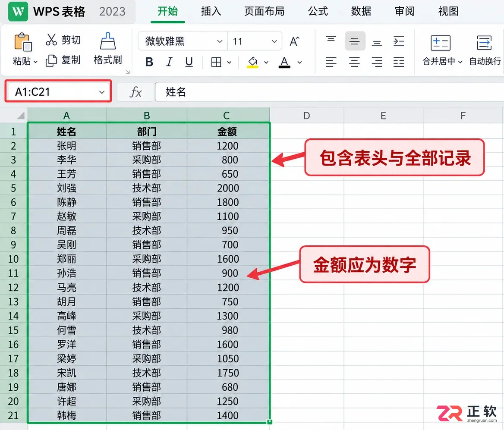The image size is (504, 430).
Task: Select cell containing 唐娜
Action: click(x=67, y=387)
